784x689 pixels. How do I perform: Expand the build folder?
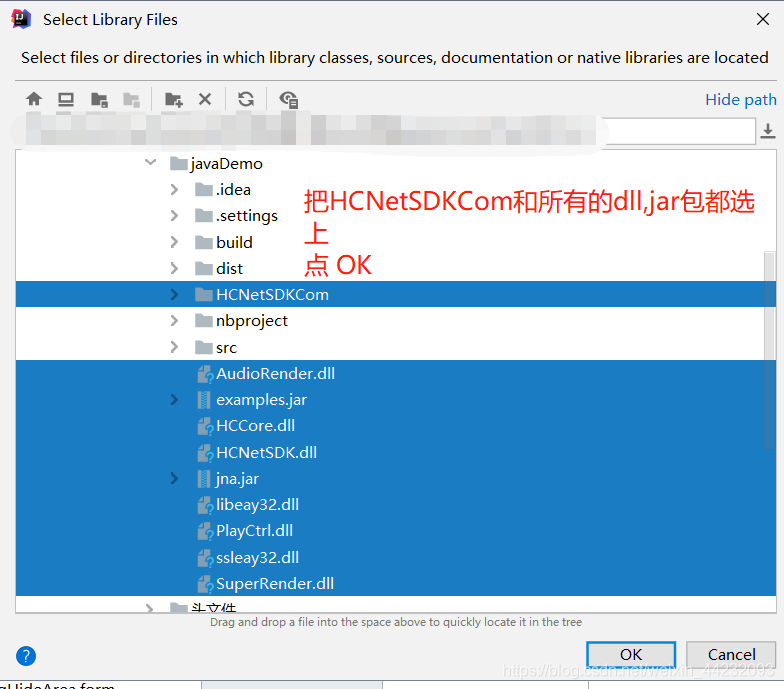[x=174, y=242]
